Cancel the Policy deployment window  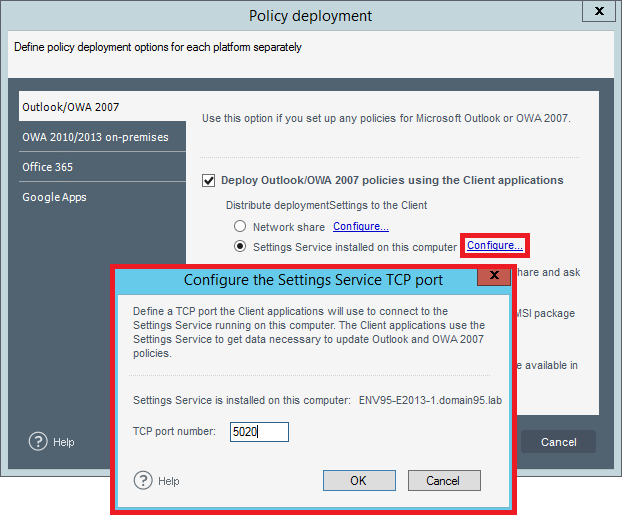[558, 442]
